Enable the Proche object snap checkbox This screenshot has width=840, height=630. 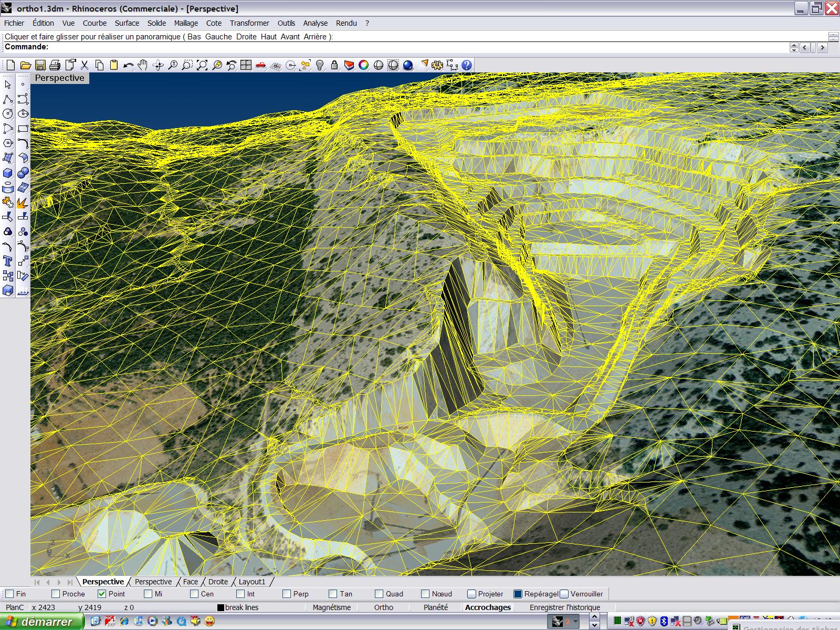pyautogui.click(x=56, y=594)
